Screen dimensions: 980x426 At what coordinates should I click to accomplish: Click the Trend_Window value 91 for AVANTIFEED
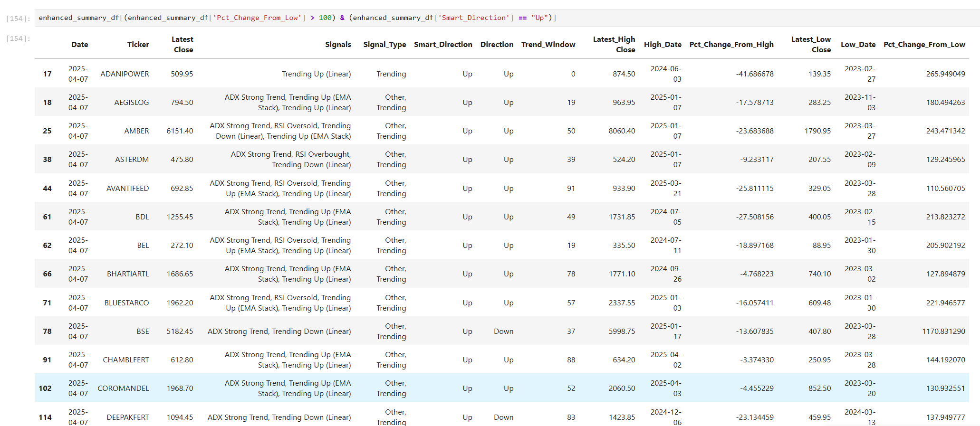pyautogui.click(x=571, y=189)
